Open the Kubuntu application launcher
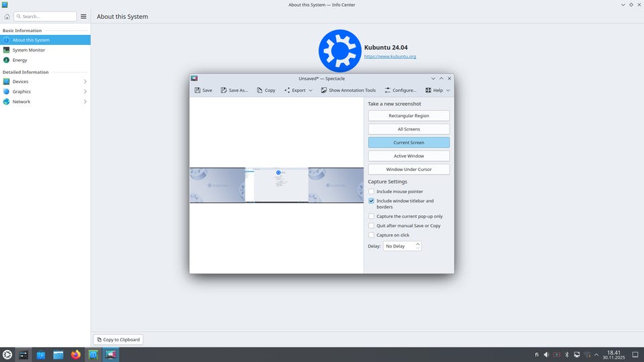The image size is (644, 362). pyautogui.click(x=7, y=355)
